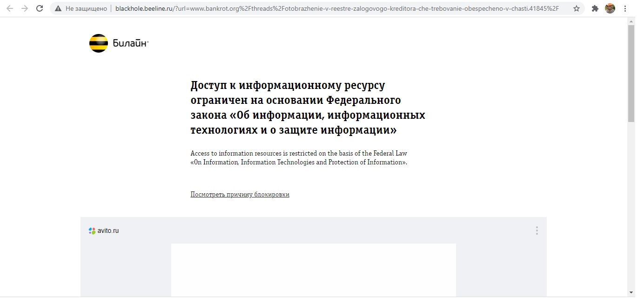Click the avito.ru colored dots icon
644x299 pixels.
pyautogui.click(x=92, y=231)
